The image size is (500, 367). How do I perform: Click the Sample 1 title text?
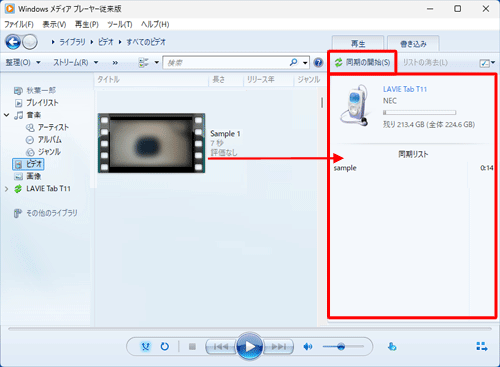[x=225, y=134]
